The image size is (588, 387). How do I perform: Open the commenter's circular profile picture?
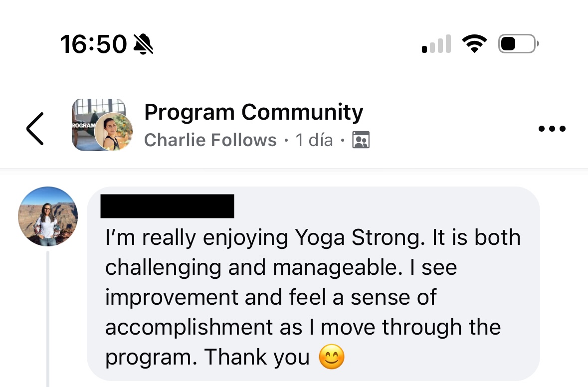[x=48, y=216]
